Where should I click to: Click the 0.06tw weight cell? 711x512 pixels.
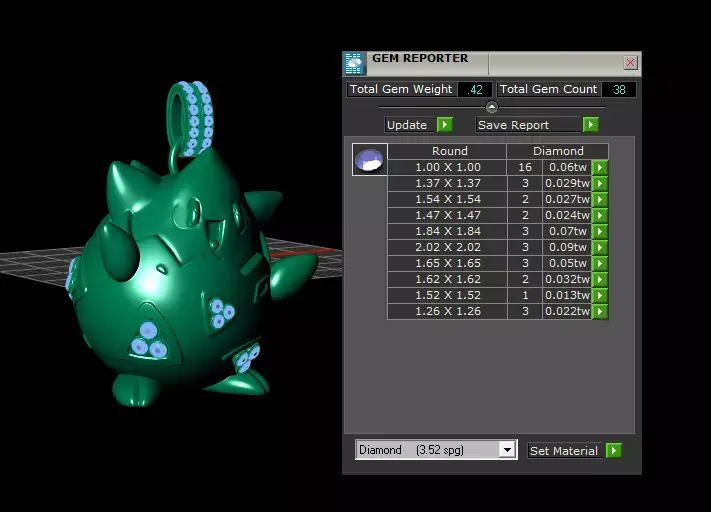click(567, 167)
